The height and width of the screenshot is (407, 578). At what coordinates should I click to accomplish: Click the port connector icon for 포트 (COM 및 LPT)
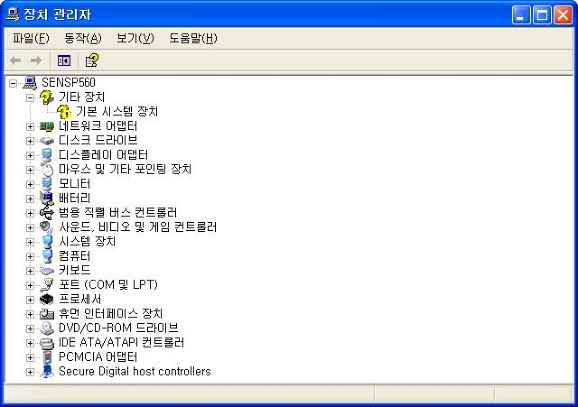[x=47, y=285]
